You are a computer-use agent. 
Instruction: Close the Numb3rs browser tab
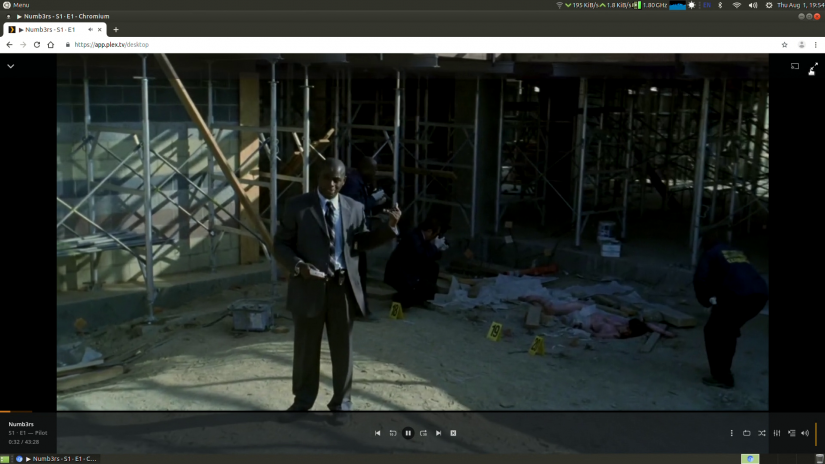(99, 29)
